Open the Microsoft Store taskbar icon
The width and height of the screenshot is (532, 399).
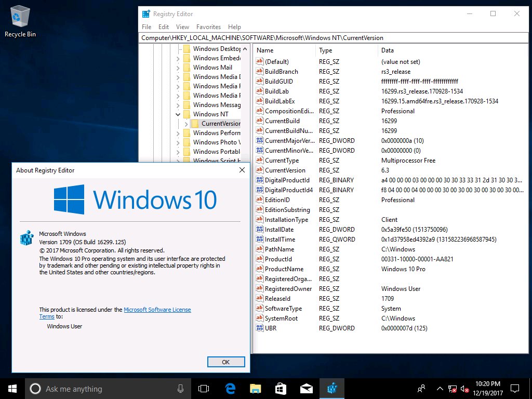pos(281,389)
